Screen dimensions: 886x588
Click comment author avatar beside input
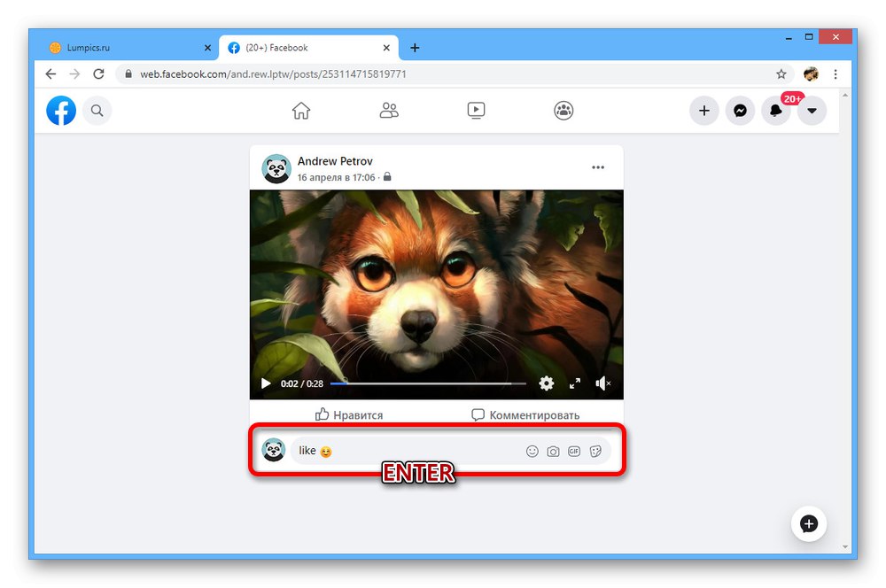click(x=274, y=450)
